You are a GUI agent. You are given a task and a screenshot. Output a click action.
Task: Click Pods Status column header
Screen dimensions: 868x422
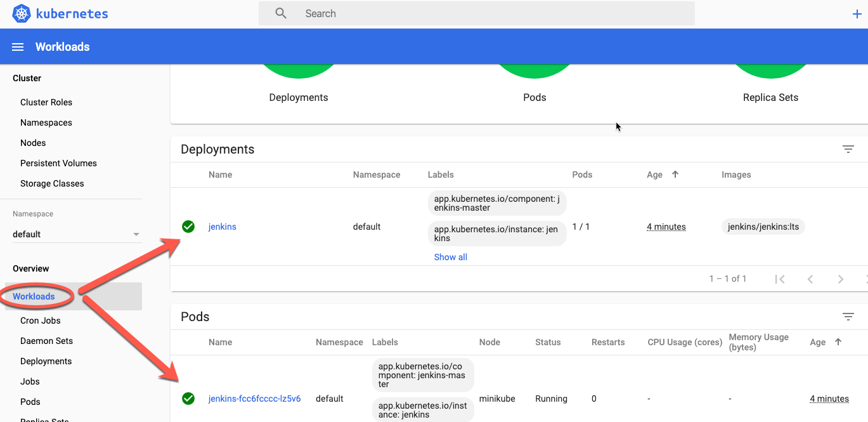(x=548, y=342)
